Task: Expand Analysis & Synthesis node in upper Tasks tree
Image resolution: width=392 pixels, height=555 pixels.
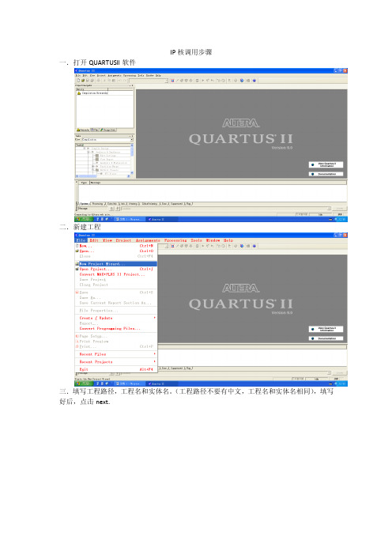Action: (x=89, y=153)
